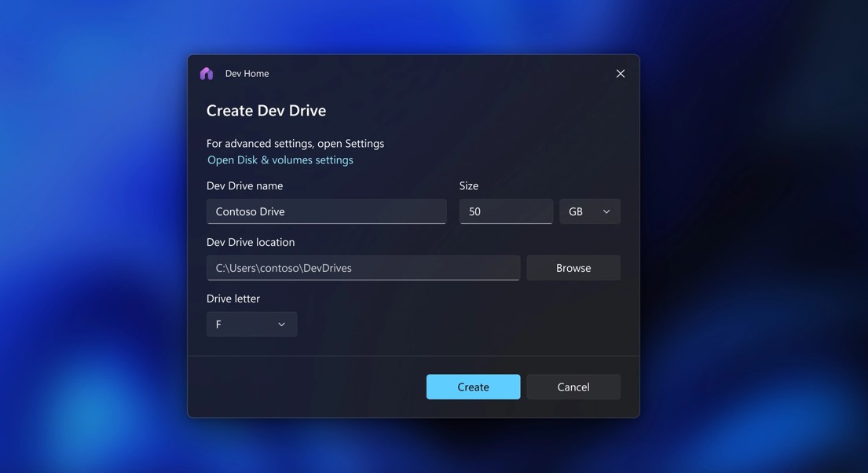Click Cancel to dismiss the dialog
The width and height of the screenshot is (868, 473).
[573, 386]
